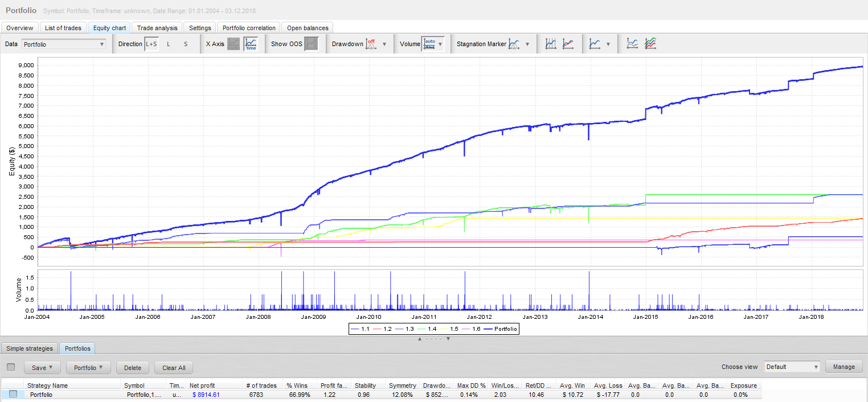This screenshot has height=402, width=868.
Task: Click the Manage button
Action: (844, 367)
